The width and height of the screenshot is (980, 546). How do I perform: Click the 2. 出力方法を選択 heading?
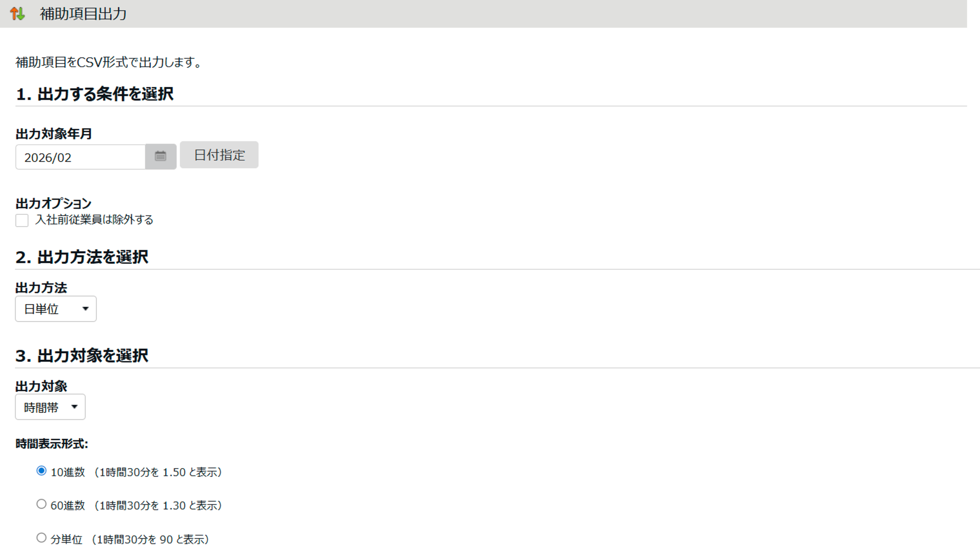[82, 257]
